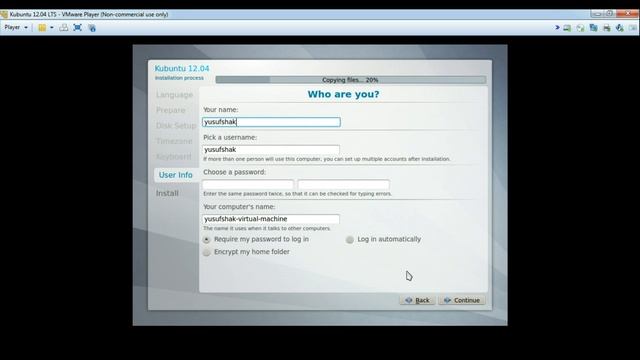The width and height of the screenshot is (640, 360).
Task: Minimize the VMware Player window
Action: pos(597,14)
